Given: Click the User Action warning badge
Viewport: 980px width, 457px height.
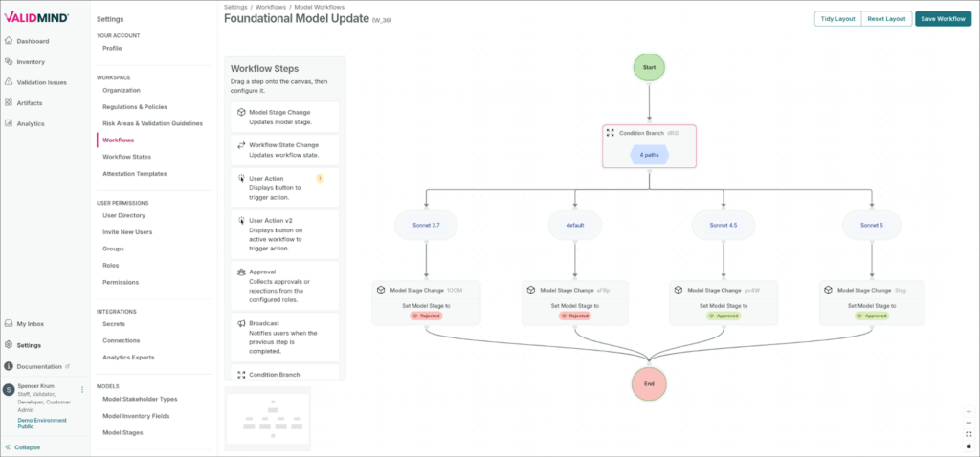Looking at the screenshot, I should 320,178.
